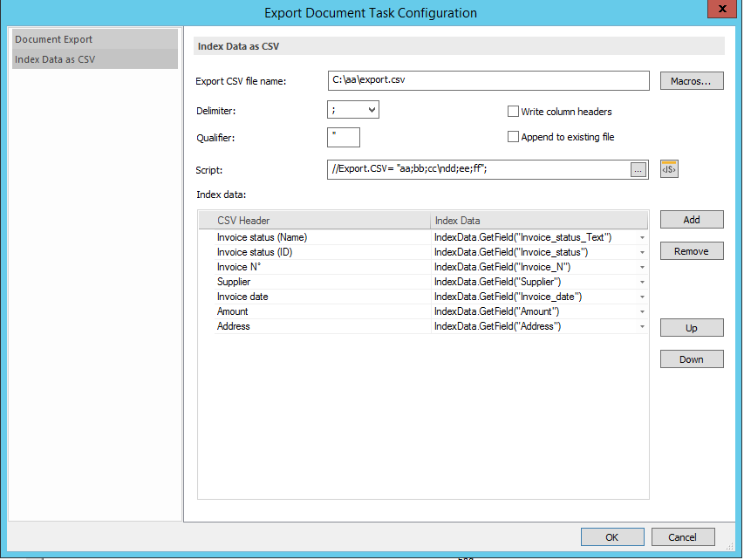The image size is (744, 560).
Task: Open the script editor via the </$> icon
Action: coord(668,169)
